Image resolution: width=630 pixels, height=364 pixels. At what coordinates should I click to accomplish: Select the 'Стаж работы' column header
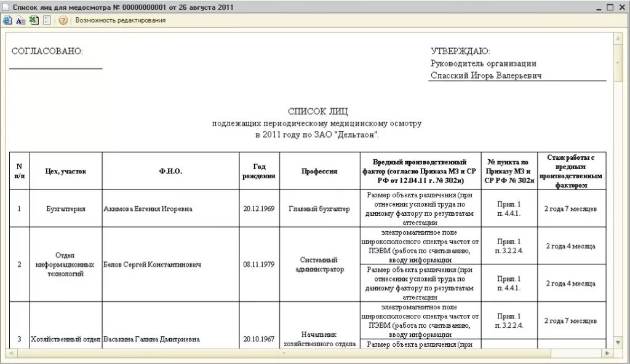(572, 171)
